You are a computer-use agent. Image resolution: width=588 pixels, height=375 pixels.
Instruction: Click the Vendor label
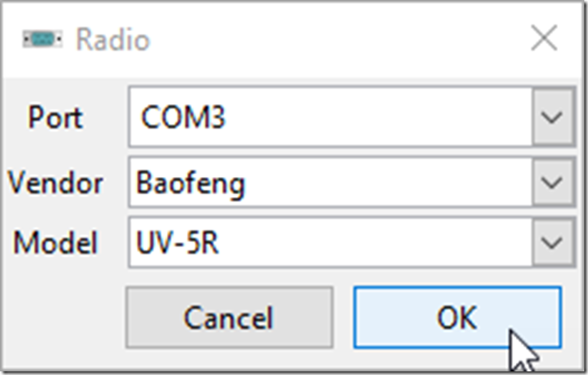click(x=55, y=182)
